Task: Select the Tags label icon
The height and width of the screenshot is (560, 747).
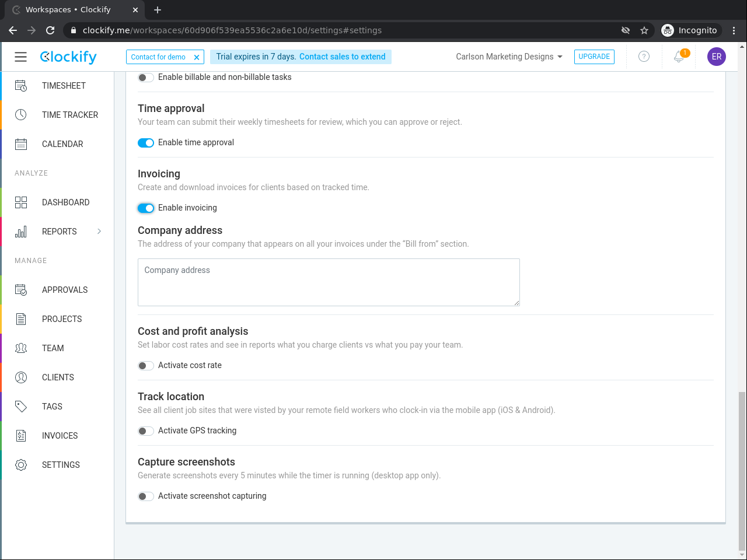Action: pyautogui.click(x=21, y=407)
